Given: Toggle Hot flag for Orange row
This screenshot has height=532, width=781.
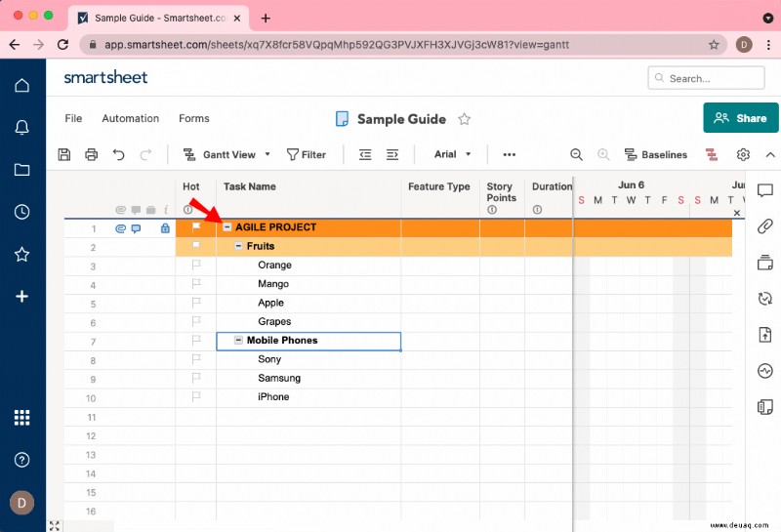Looking at the screenshot, I should pos(196,265).
